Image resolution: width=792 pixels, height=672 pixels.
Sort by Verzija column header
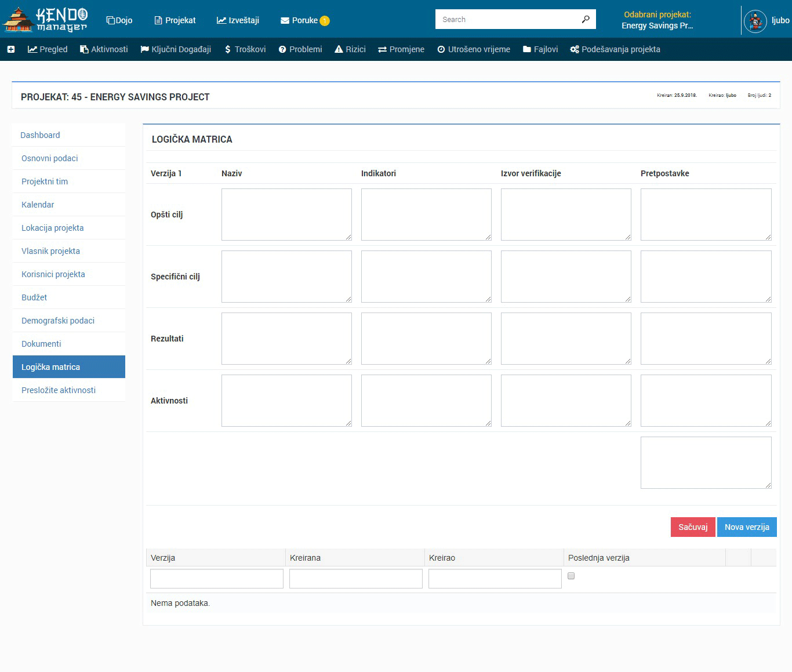click(x=216, y=558)
